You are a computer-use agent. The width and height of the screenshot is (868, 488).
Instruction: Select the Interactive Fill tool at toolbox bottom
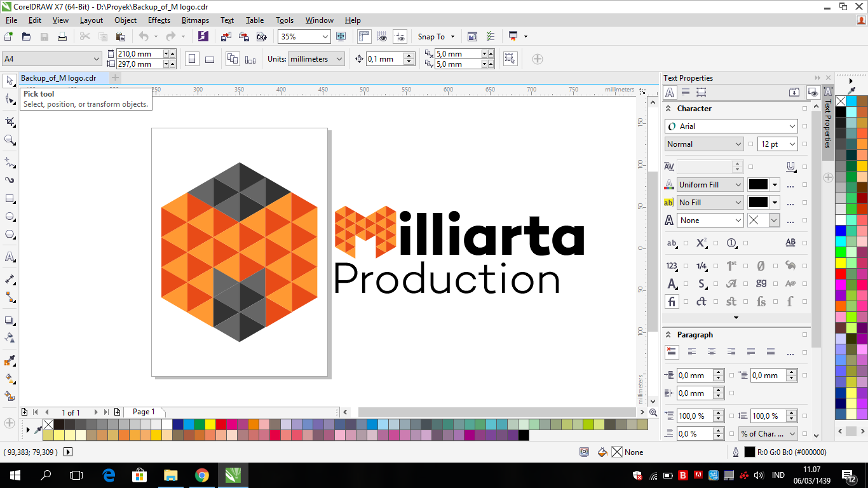(x=10, y=395)
